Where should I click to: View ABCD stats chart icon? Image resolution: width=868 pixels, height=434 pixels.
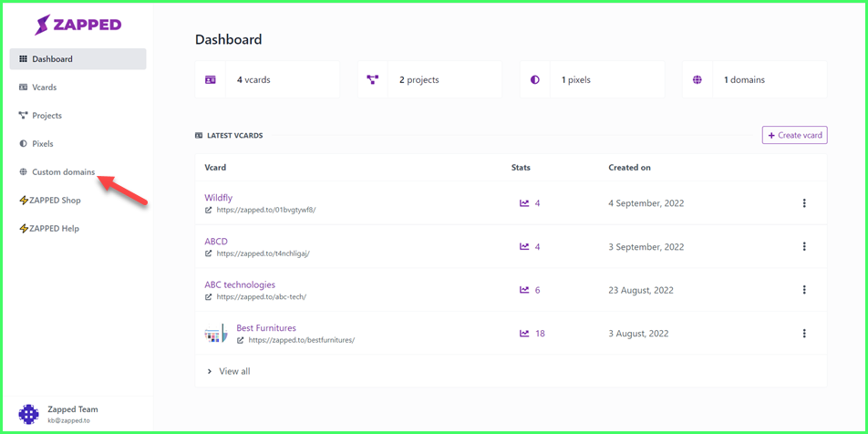[x=524, y=246]
